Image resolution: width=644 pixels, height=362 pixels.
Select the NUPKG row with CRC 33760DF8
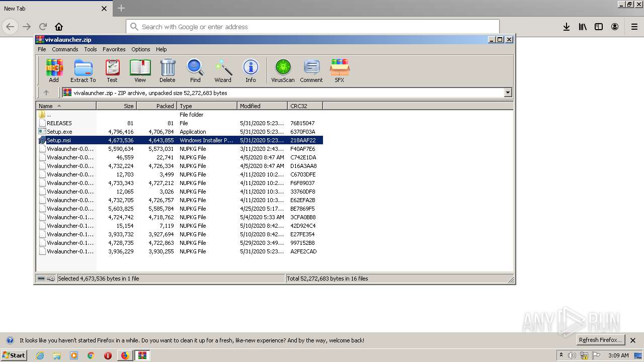[x=180, y=192]
